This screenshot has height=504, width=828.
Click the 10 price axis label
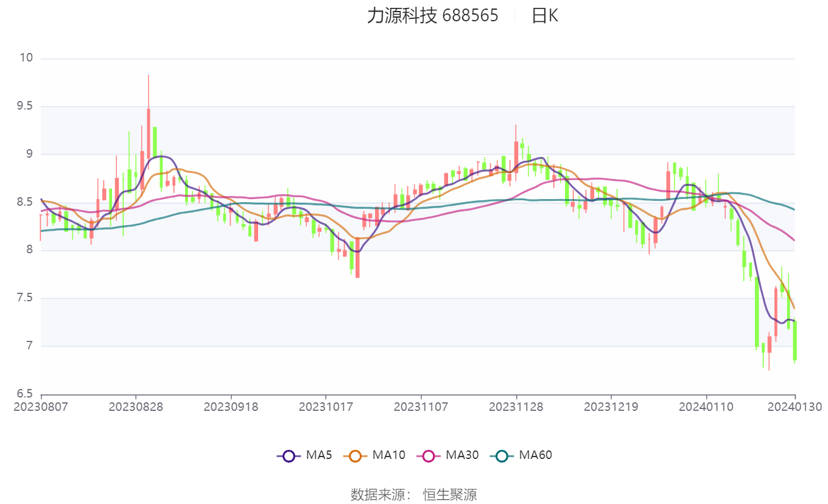click(x=26, y=58)
